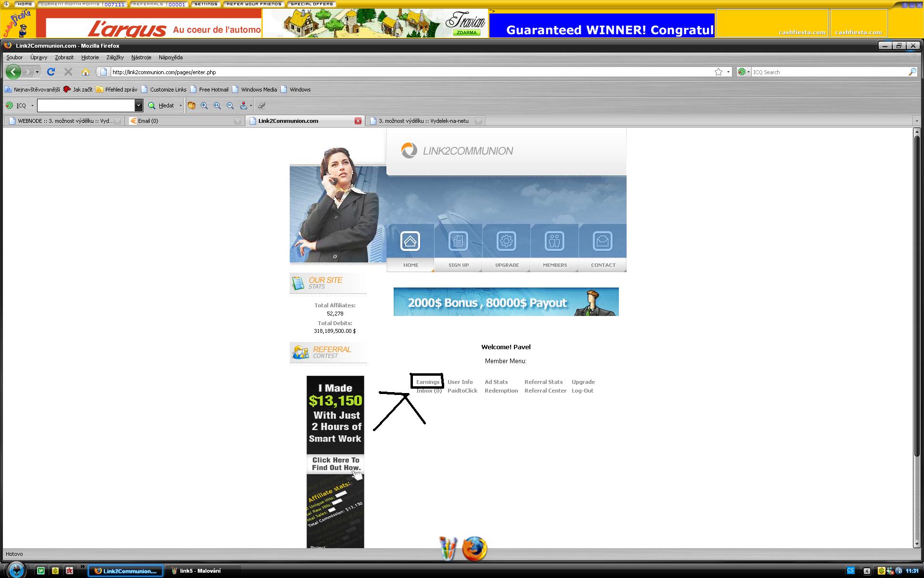Open the Referral Stats link
The image size is (924, 578).
(x=543, y=382)
